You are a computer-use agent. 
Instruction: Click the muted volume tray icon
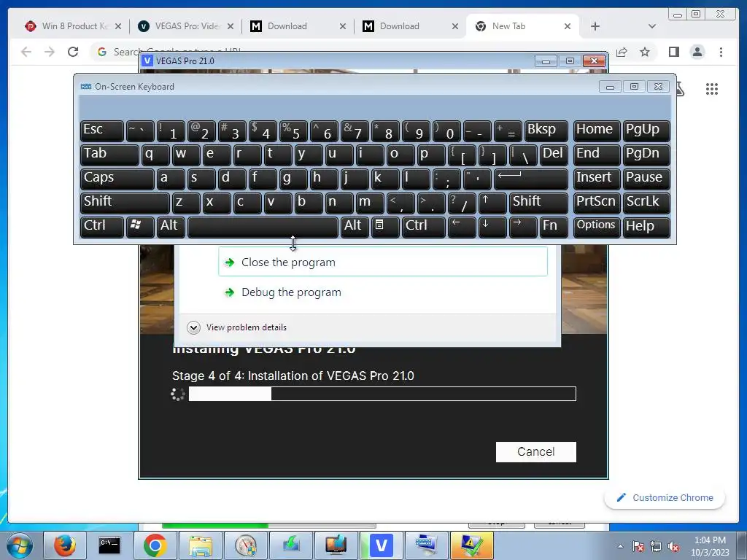click(x=673, y=547)
